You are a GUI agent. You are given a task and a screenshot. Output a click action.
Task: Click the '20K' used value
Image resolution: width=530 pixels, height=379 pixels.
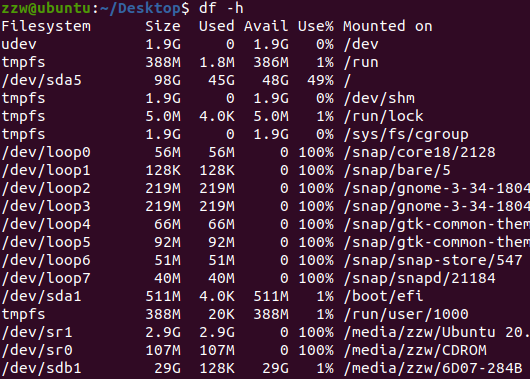[221, 314]
